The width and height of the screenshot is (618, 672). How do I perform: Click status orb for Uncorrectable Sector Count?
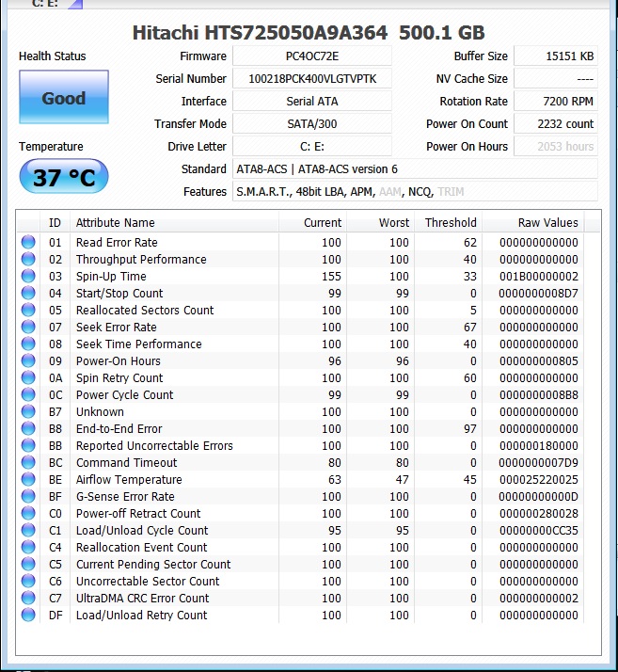click(28, 581)
